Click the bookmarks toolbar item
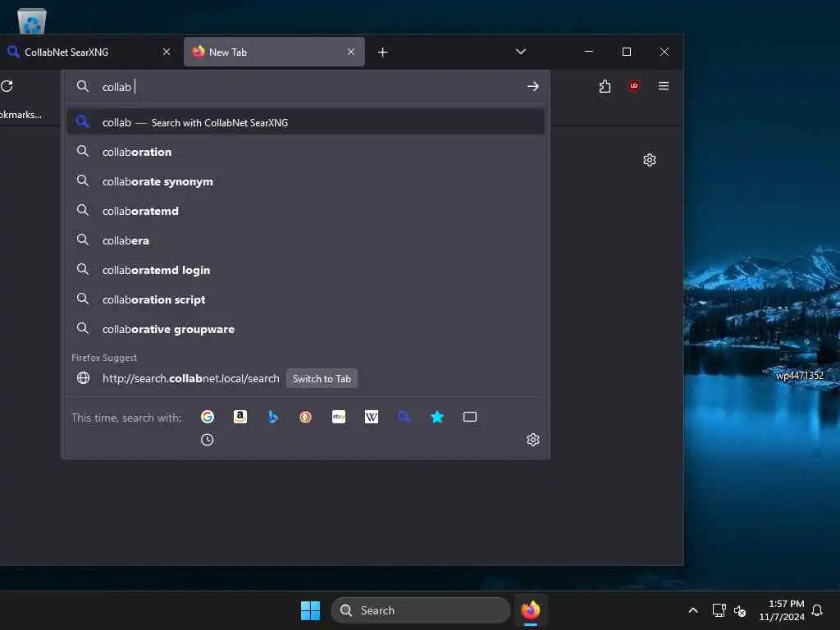Image resolution: width=840 pixels, height=630 pixels. (21, 115)
